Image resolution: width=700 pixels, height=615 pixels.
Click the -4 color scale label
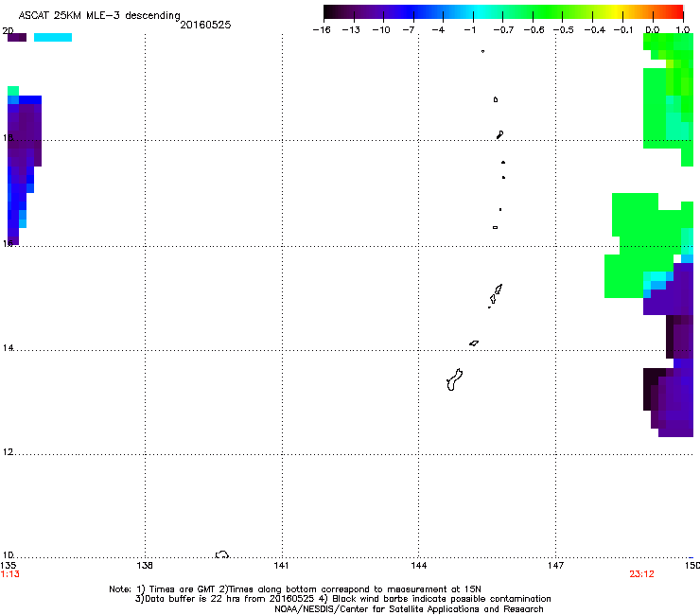[438, 30]
